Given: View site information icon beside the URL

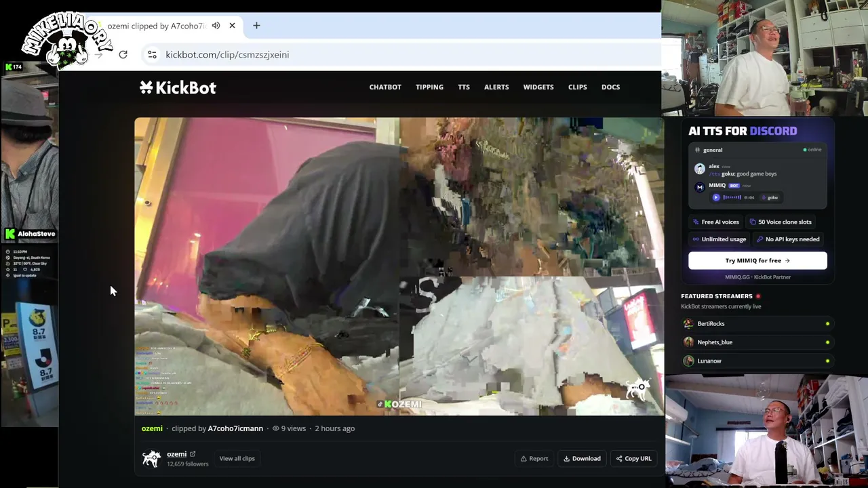Looking at the screenshot, I should (x=152, y=54).
